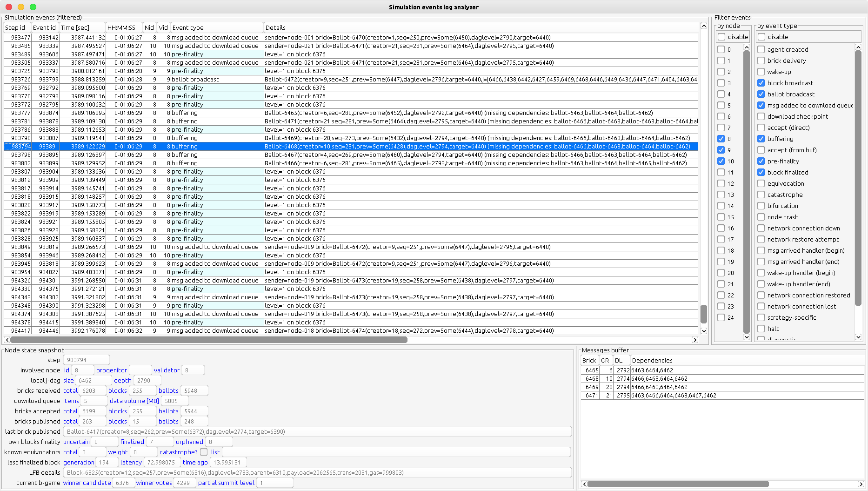The image size is (868, 491).
Task: Select messages buffer row for brick 6465
Action: point(721,370)
